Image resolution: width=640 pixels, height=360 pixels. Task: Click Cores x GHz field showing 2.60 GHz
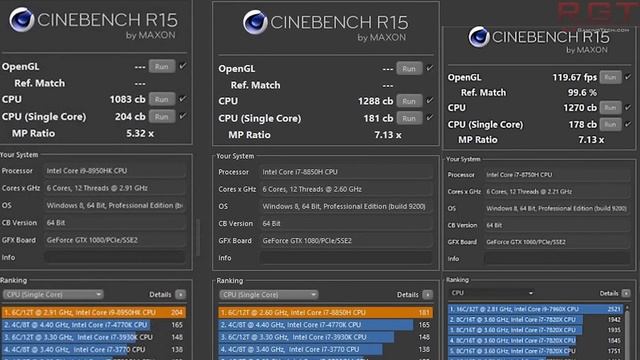346,189
